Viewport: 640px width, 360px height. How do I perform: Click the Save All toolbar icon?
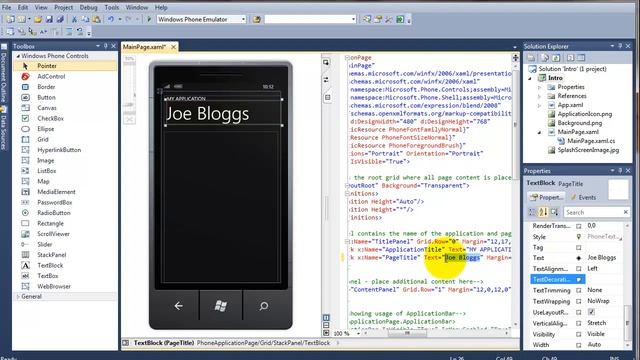[60, 19]
